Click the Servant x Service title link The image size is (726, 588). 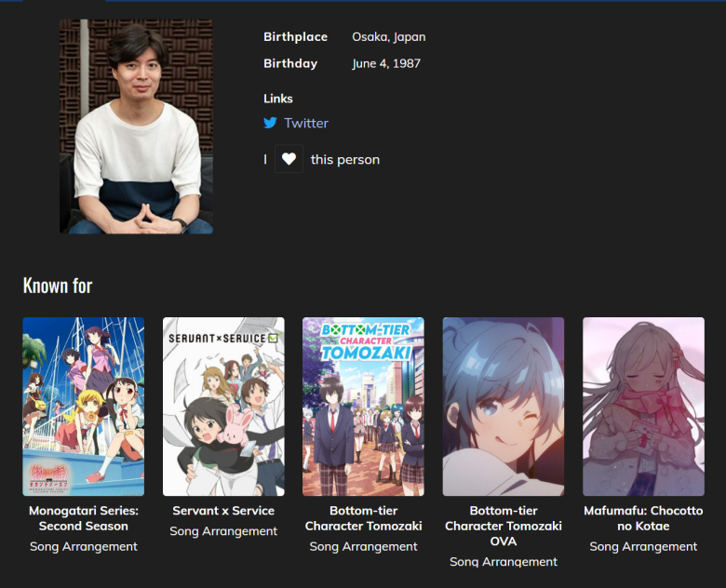tap(223, 511)
